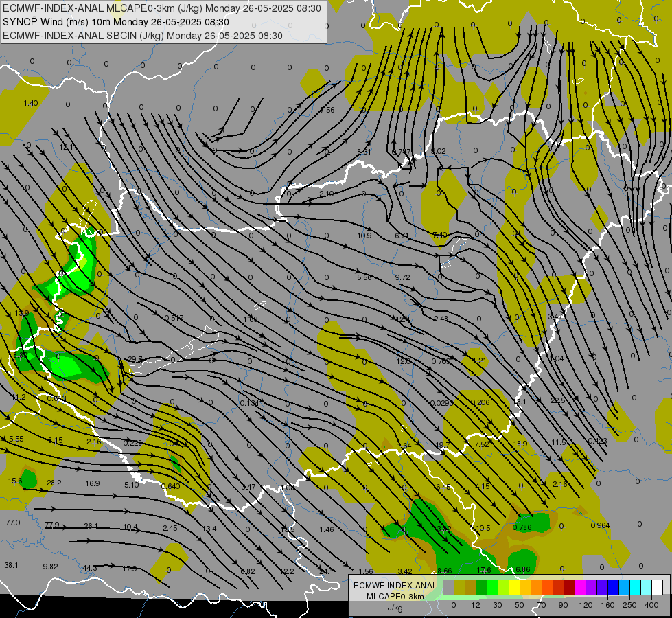The height and width of the screenshot is (618, 672).
Task: Click the pure blue legend swatch
Action: point(613,587)
